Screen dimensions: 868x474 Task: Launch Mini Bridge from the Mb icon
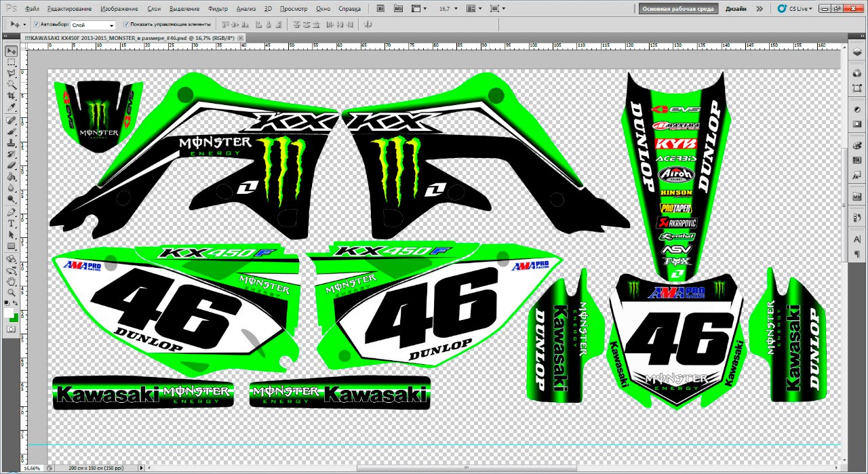pyautogui.click(x=398, y=9)
